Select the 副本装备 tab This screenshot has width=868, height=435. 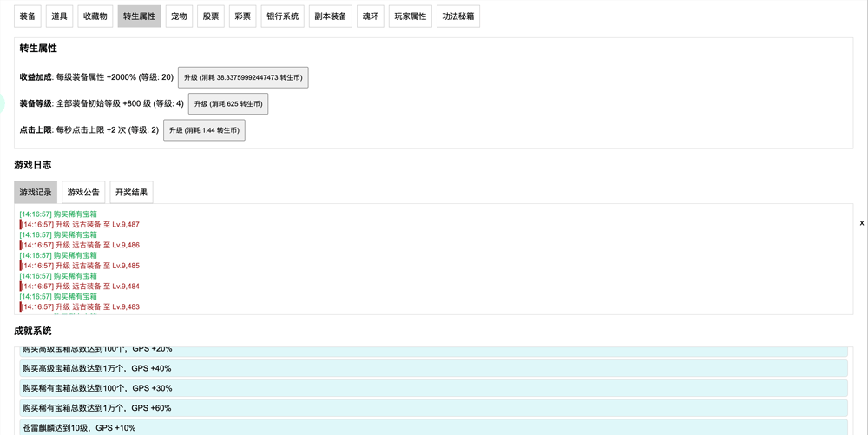pos(330,16)
